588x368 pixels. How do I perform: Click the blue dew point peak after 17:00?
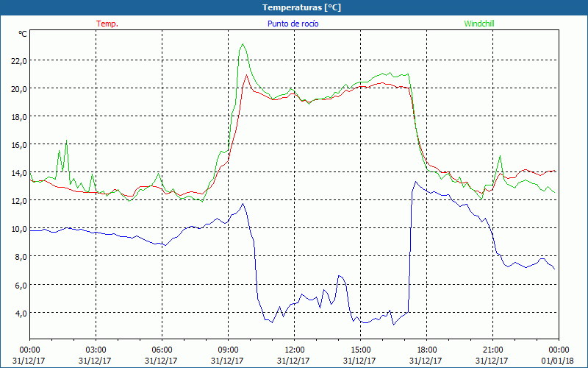(x=415, y=182)
